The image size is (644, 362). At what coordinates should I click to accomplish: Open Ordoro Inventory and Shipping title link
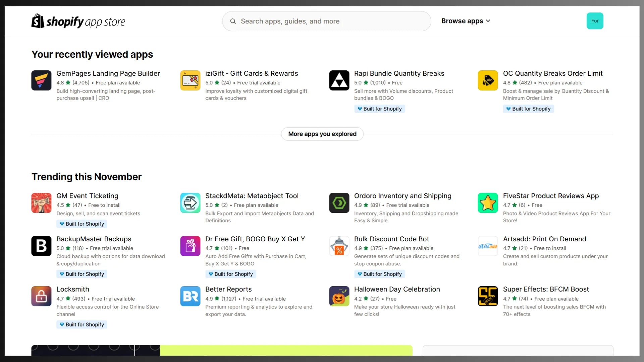402,196
